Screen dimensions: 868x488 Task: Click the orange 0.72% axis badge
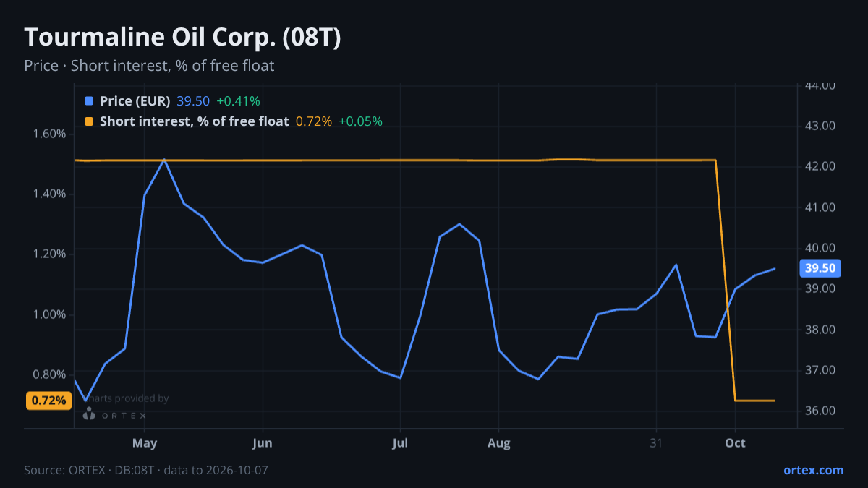click(x=48, y=401)
